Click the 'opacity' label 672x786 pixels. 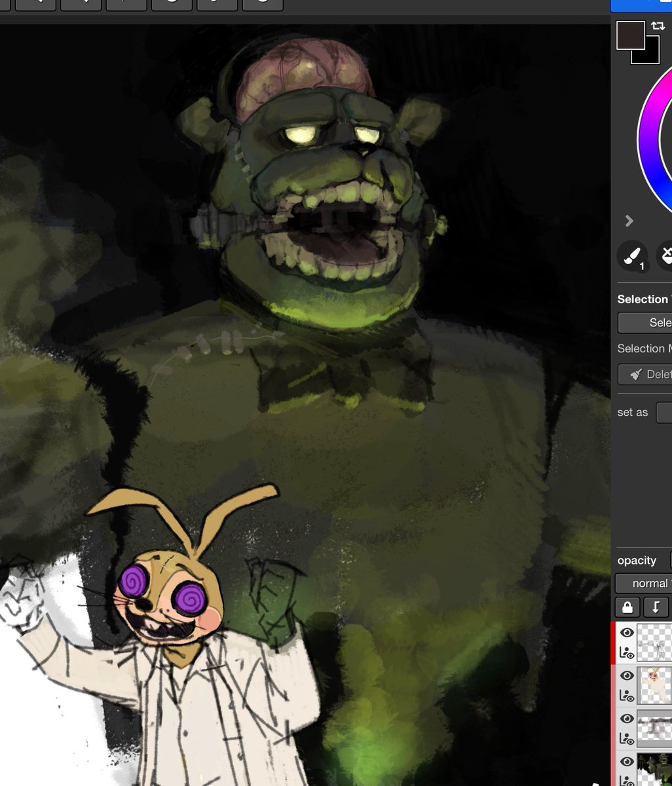pos(637,561)
